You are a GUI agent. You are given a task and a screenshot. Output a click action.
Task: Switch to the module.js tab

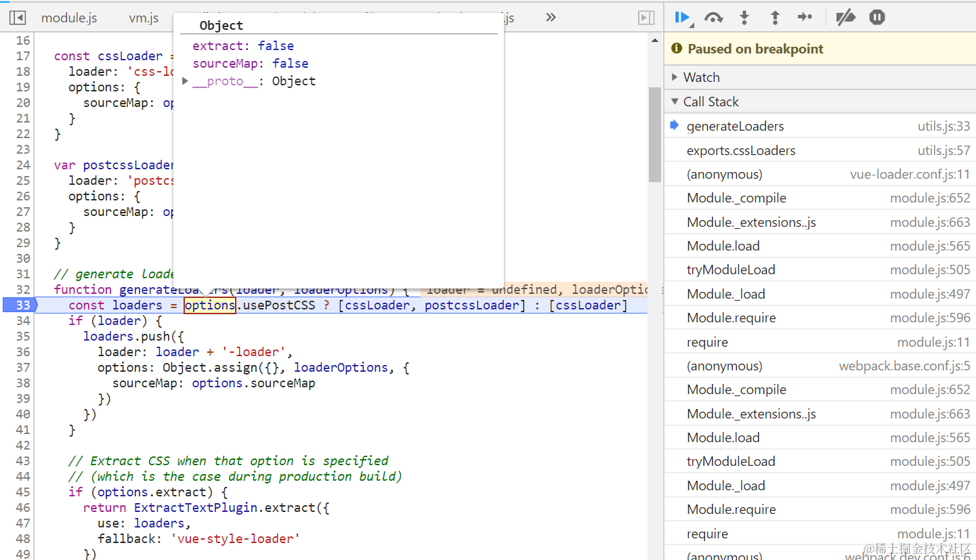point(69,18)
